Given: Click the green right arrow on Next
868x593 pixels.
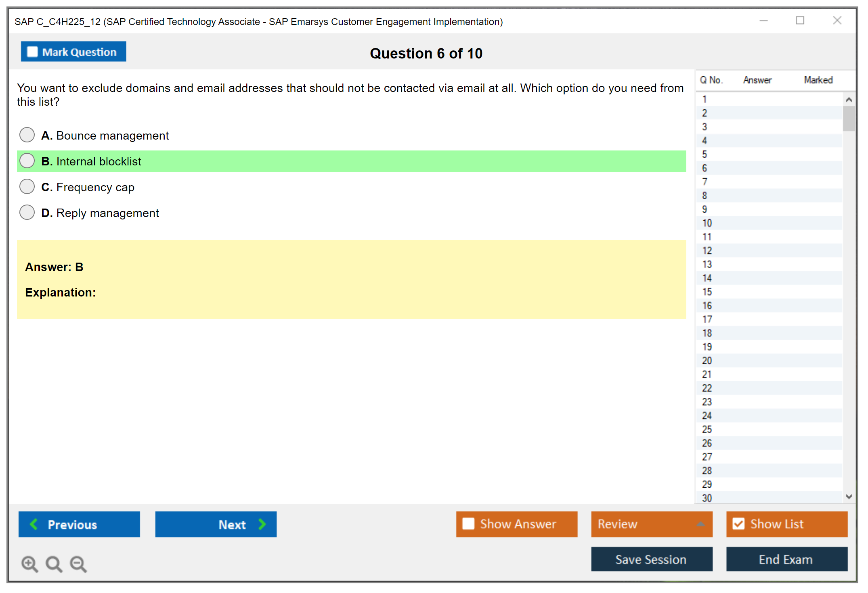Looking at the screenshot, I should click(x=262, y=524).
